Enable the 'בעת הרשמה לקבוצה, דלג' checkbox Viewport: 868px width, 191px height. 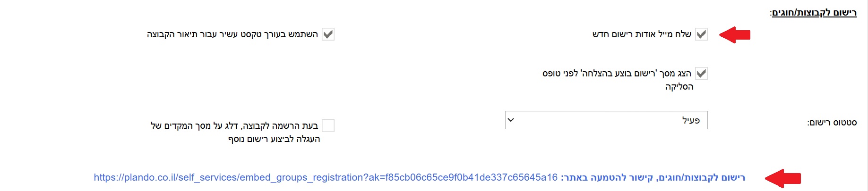click(x=328, y=125)
